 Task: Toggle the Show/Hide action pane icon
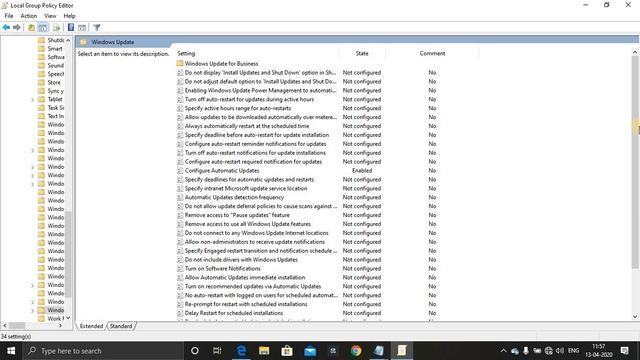[x=82, y=28]
